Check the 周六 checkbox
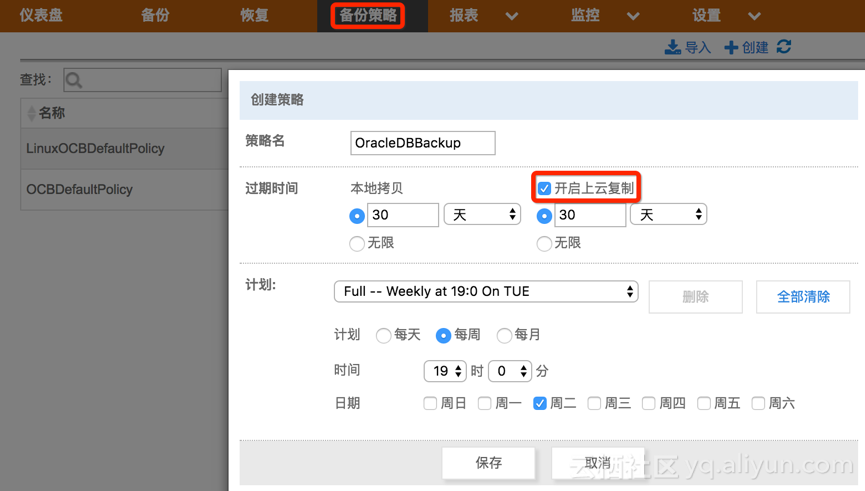 tap(759, 404)
